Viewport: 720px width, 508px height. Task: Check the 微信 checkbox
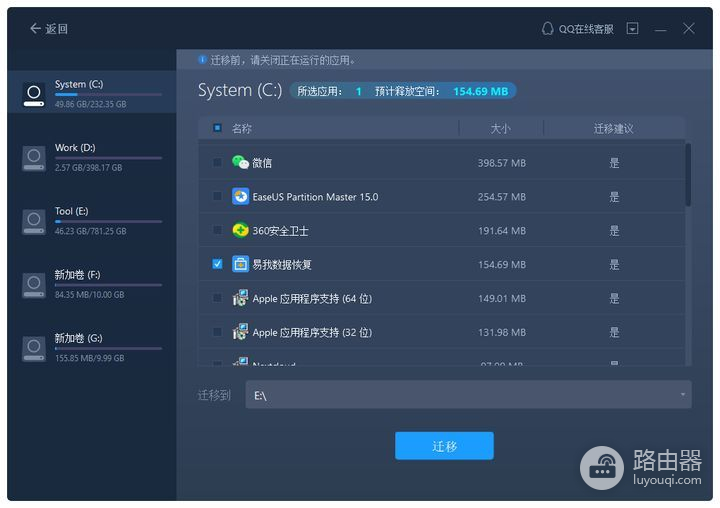217,162
